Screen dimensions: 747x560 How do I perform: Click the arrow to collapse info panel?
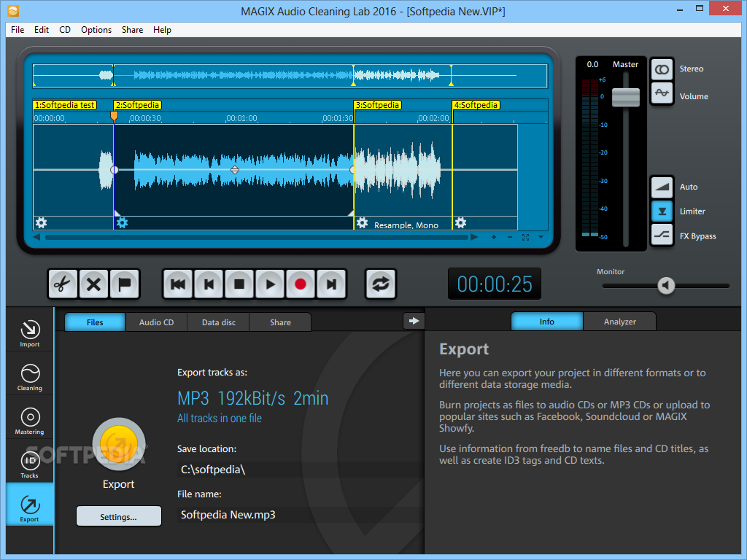click(x=414, y=321)
